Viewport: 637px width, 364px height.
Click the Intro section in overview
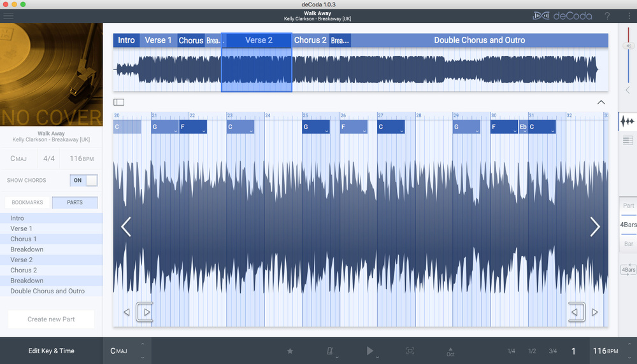click(x=126, y=40)
